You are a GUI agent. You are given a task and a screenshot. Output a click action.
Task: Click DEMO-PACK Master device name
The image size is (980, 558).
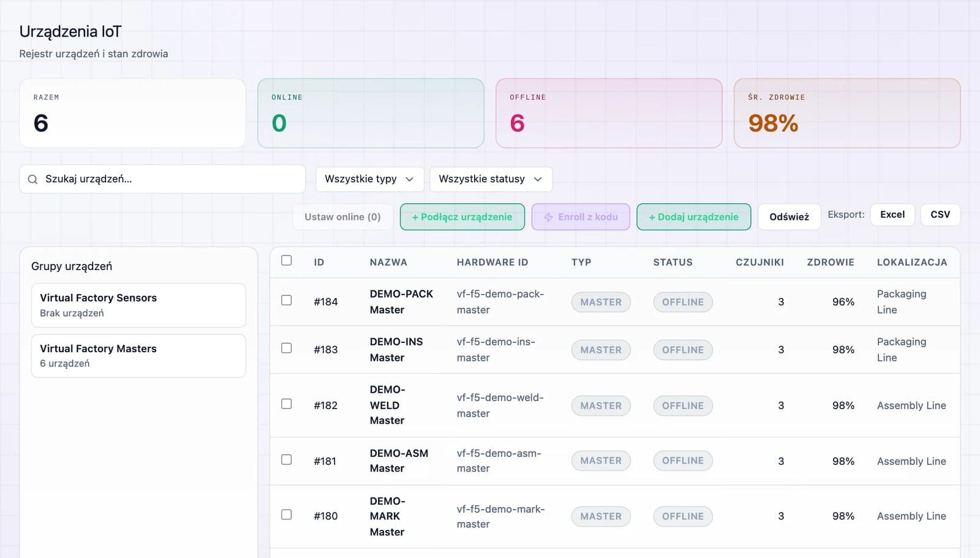[x=401, y=302]
